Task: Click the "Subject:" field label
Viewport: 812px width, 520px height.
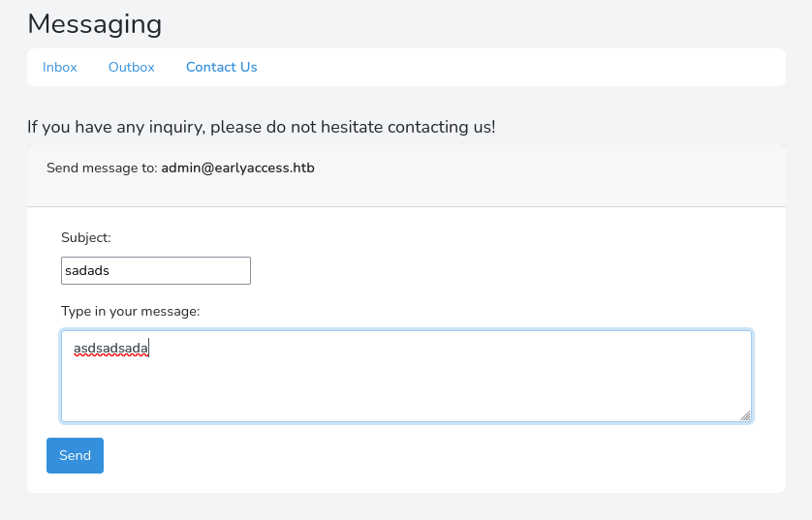Action: pos(86,237)
